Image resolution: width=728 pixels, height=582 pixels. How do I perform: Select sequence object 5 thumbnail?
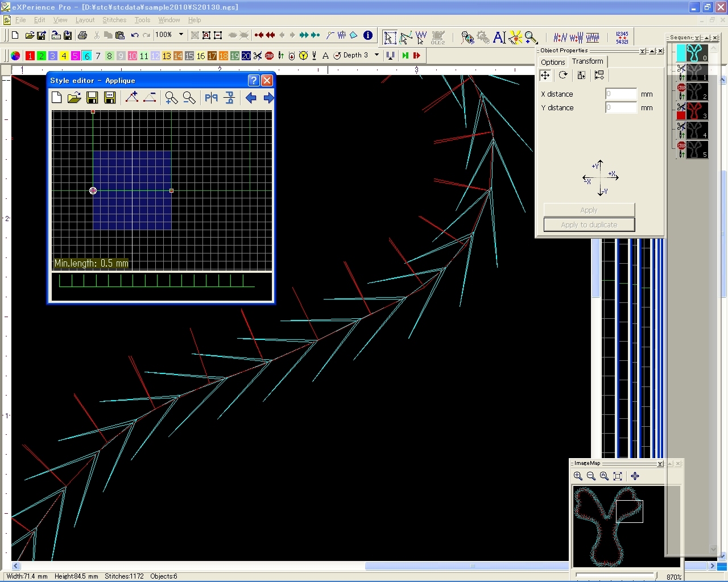point(697,149)
